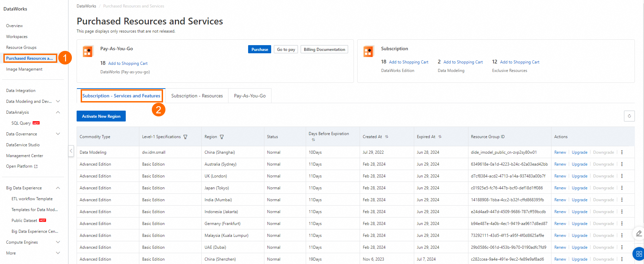Open Billing Documentation
The height and width of the screenshot is (264, 644).
click(x=324, y=50)
